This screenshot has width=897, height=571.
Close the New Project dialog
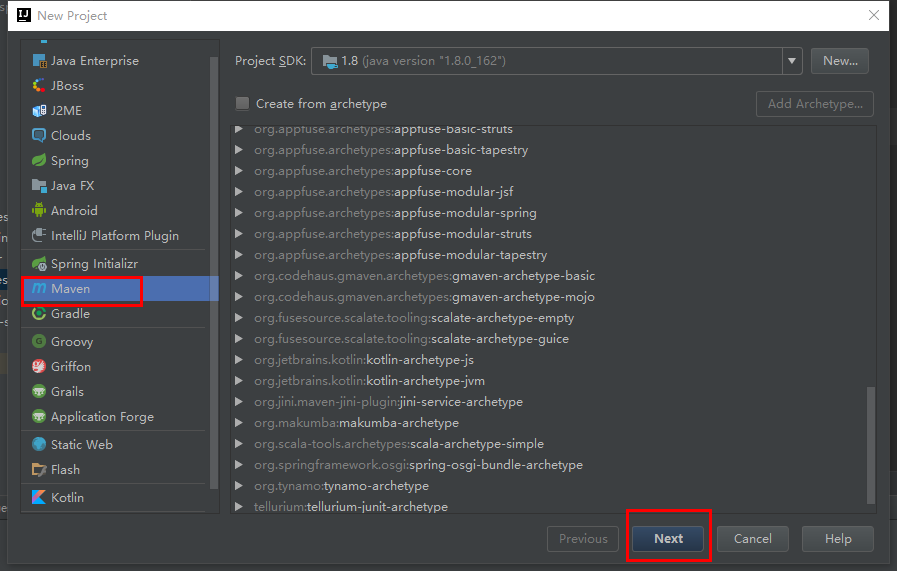click(874, 15)
